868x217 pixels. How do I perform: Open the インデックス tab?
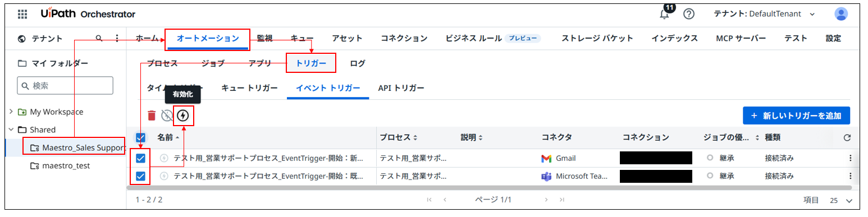click(x=674, y=38)
